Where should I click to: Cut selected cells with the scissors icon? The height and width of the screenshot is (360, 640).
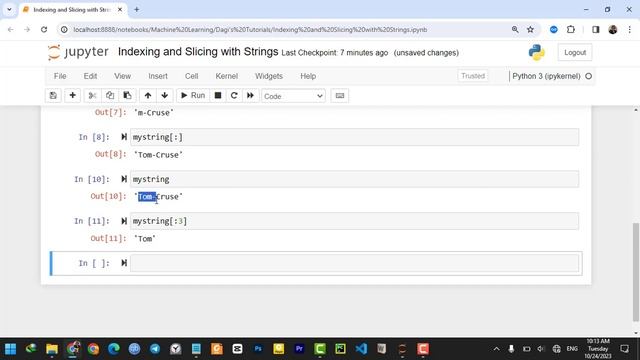point(92,96)
